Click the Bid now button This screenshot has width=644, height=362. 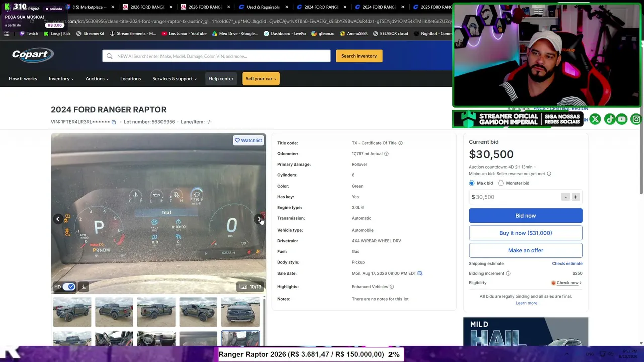coord(526,216)
